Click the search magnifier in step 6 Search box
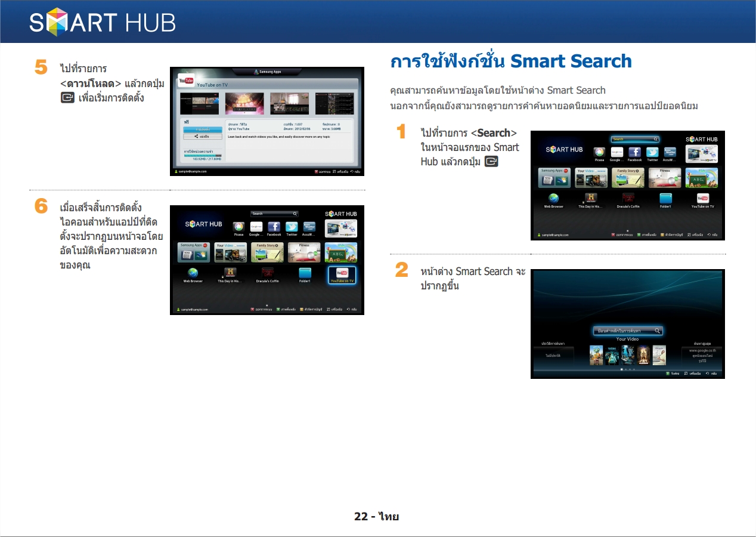This screenshot has height=537, width=756. click(x=295, y=214)
